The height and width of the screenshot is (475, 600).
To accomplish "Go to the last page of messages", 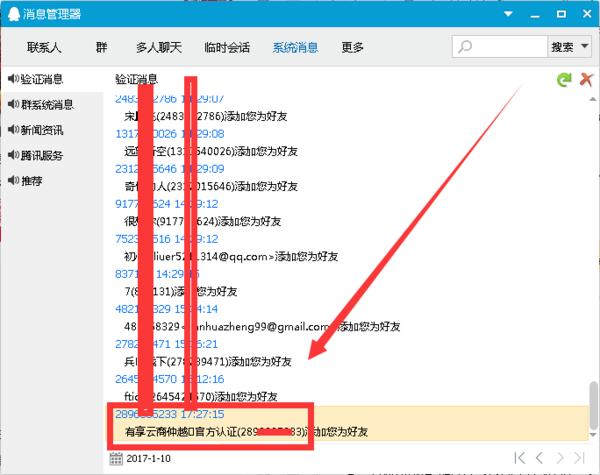I will click(x=579, y=458).
